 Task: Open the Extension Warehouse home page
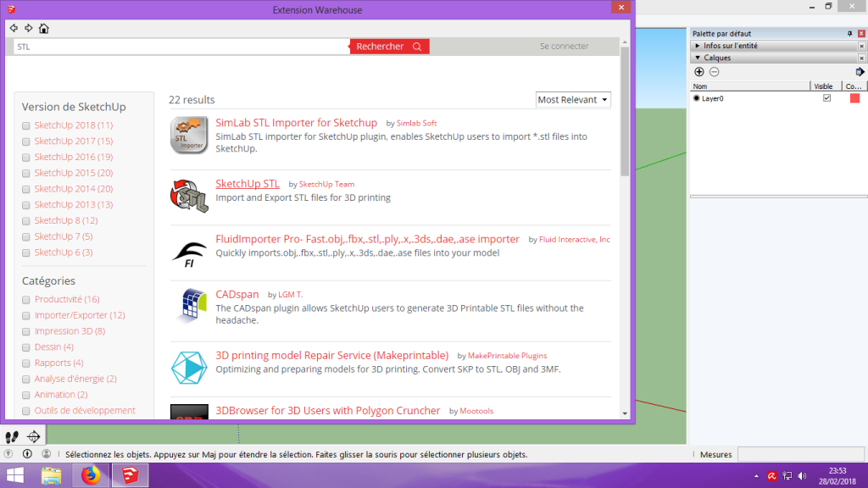point(44,28)
